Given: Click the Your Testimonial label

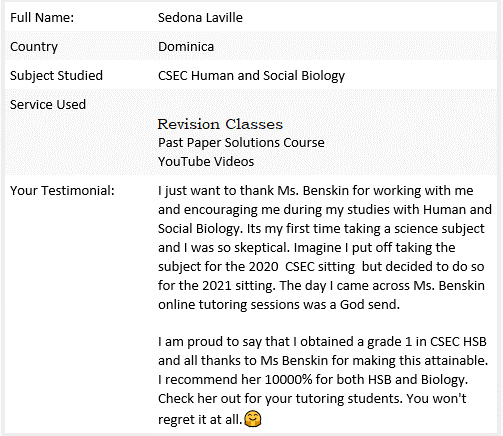Looking at the screenshot, I should 62,191.
